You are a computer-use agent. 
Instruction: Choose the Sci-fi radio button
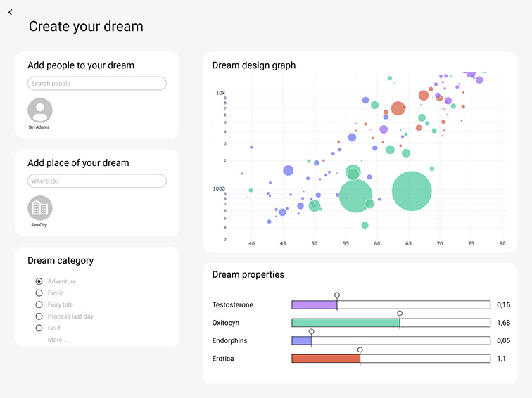(39, 328)
